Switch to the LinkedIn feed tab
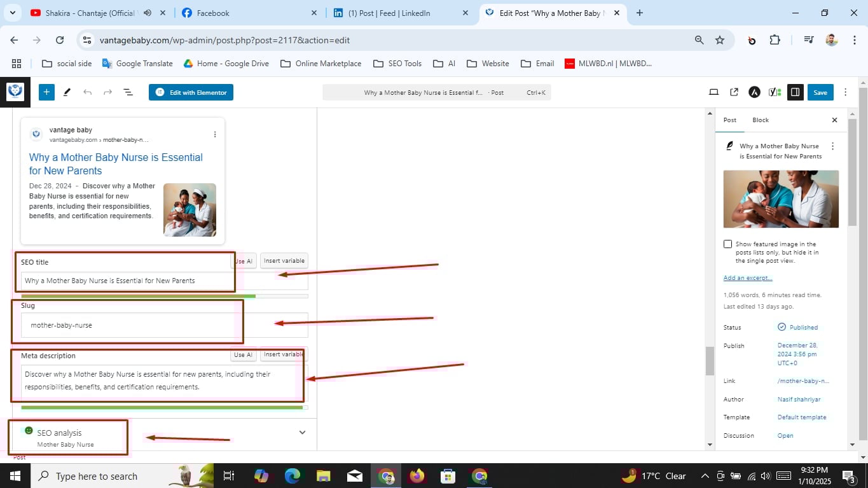 coord(401,13)
